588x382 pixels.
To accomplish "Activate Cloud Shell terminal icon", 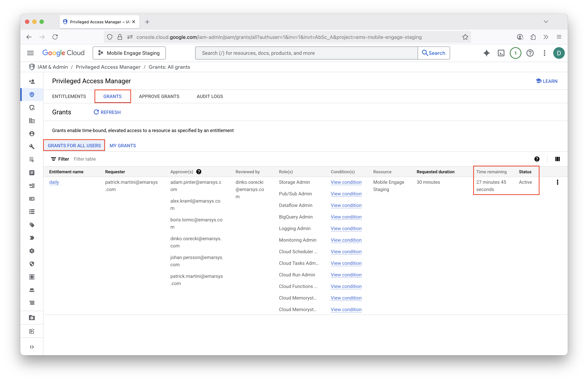I will [x=501, y=53].
